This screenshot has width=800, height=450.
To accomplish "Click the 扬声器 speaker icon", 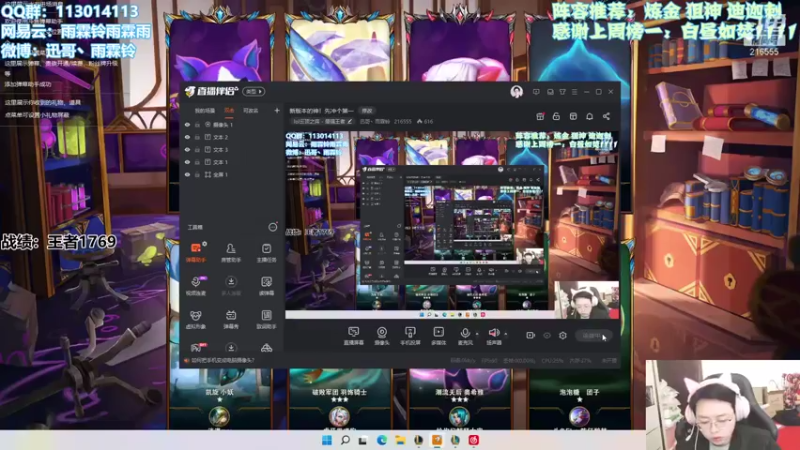I will coord(493,333).
